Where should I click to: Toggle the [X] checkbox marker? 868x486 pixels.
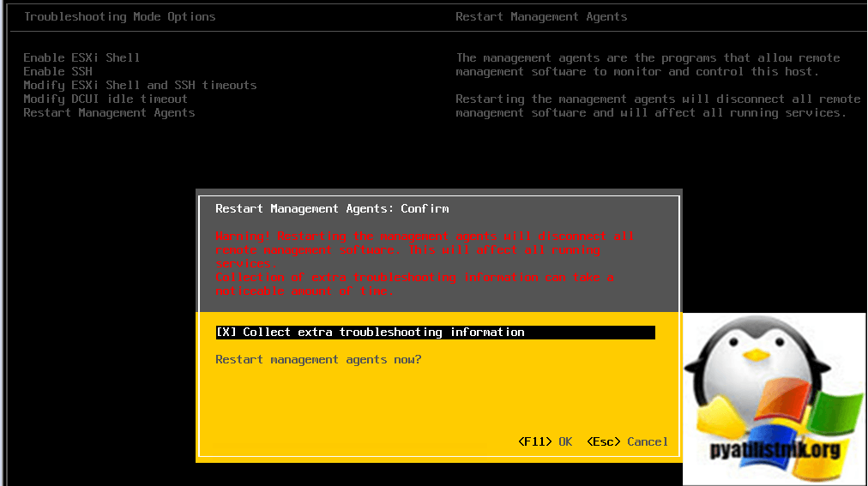coord(226,332)
